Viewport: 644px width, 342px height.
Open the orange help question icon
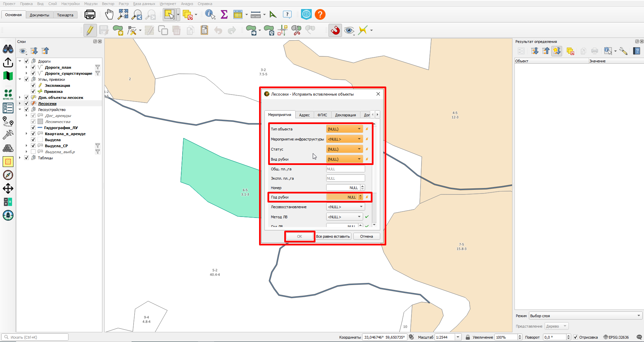pyautogui.click(x=320, y=14)
